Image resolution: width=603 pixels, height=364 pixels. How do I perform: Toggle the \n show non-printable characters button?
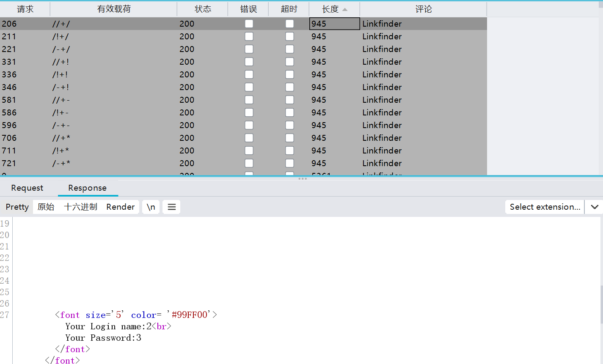[x=151, y=207]
